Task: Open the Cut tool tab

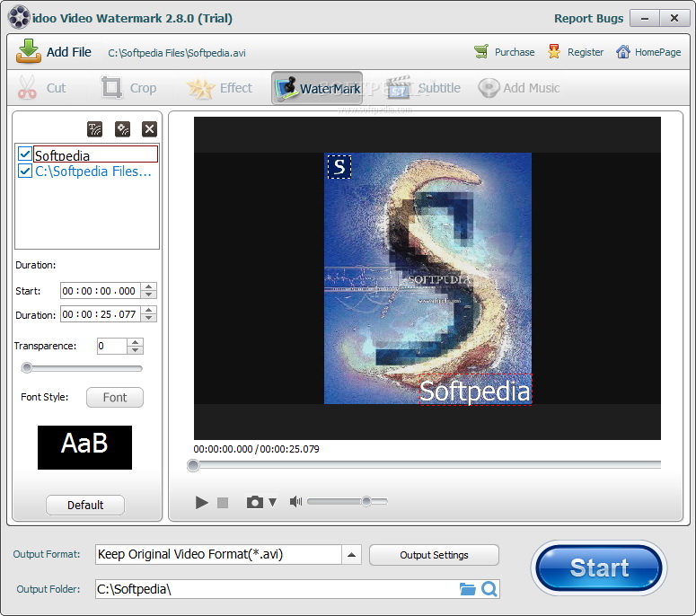Action: click(x=41, y=87)
